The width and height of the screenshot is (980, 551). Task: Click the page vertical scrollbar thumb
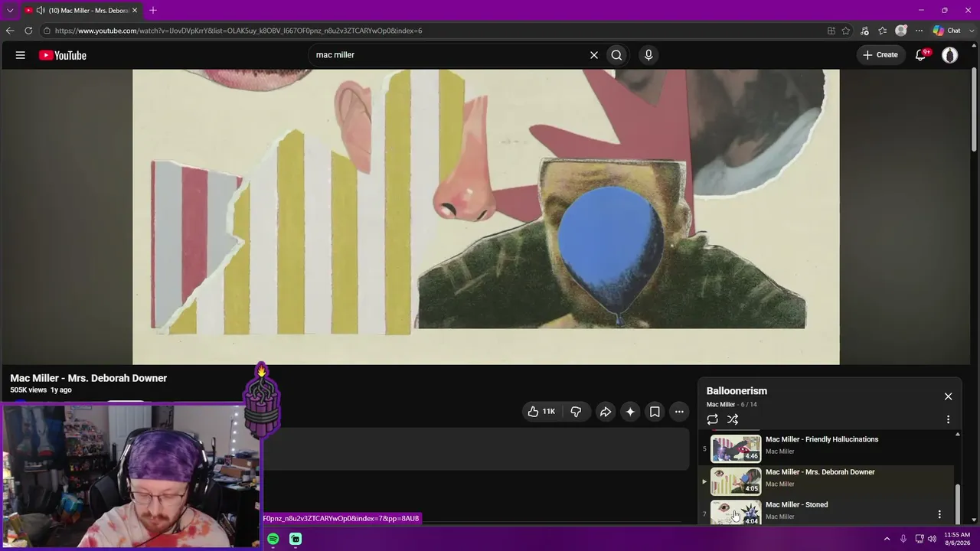974,111
